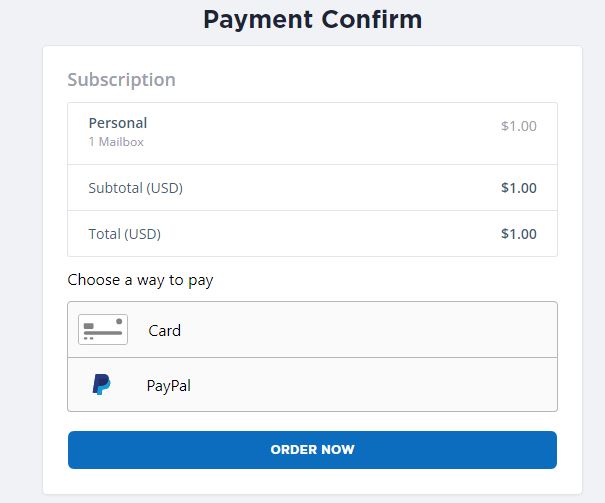Choose the PayPal payment method label
The height and width of the screenshot is (503, 605).
click(x=168, y=385)
